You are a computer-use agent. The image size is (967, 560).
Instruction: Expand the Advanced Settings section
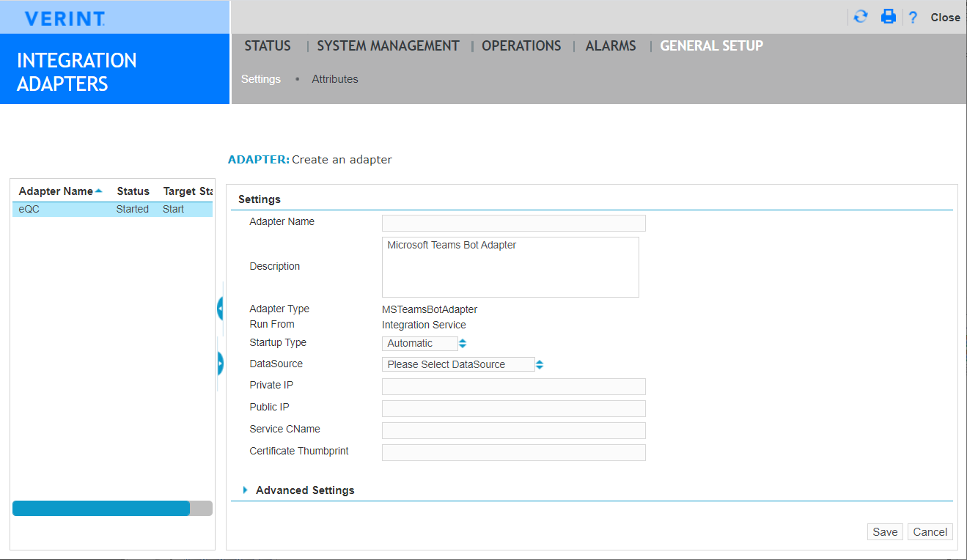click(x=304, y=490)
